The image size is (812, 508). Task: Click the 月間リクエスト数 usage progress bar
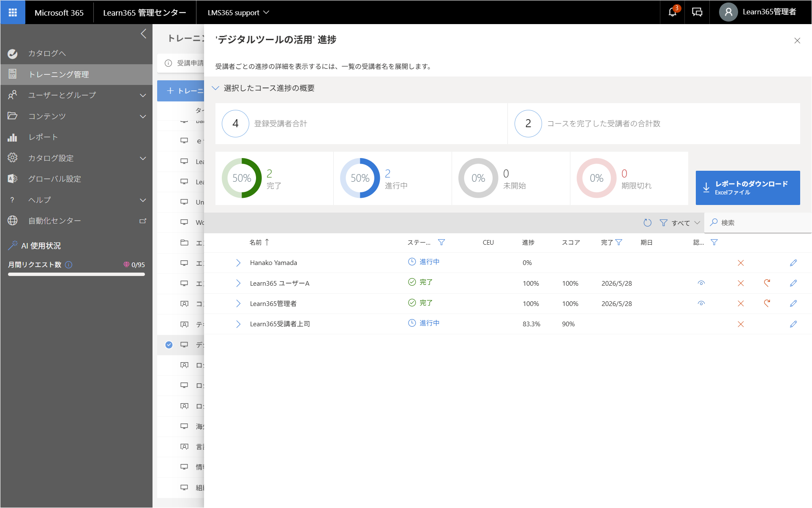[x=76, y=274]
